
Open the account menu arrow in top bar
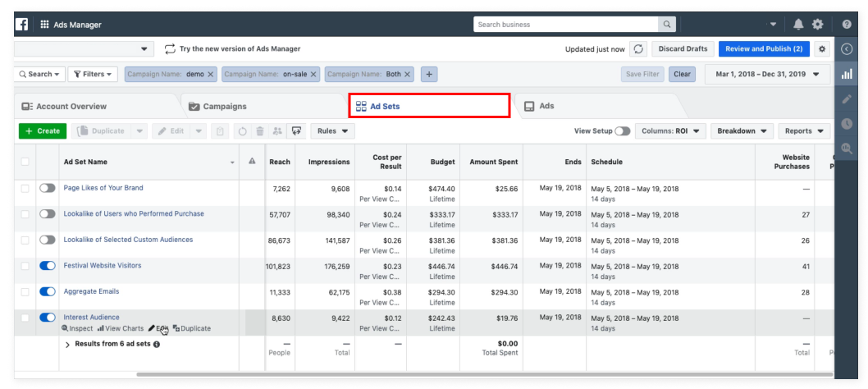coord(774,25)
